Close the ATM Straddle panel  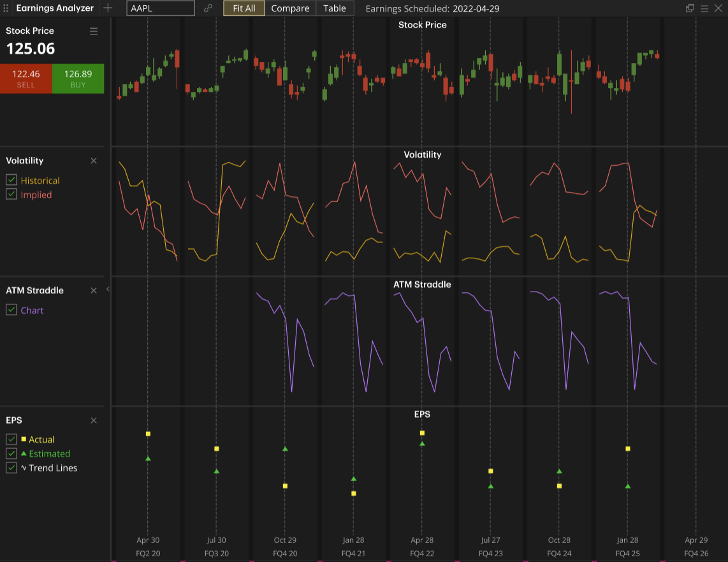93,290
